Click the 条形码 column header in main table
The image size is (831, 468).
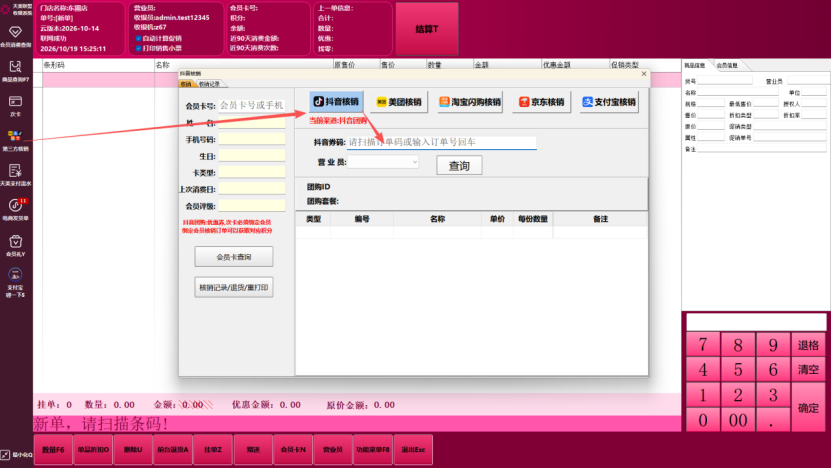[x=98, y=65]
